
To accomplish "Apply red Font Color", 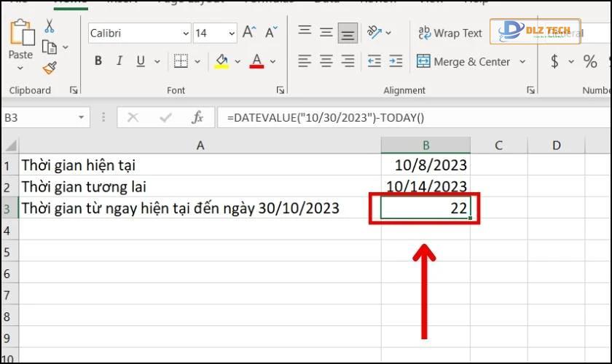I will pos(256,61).
